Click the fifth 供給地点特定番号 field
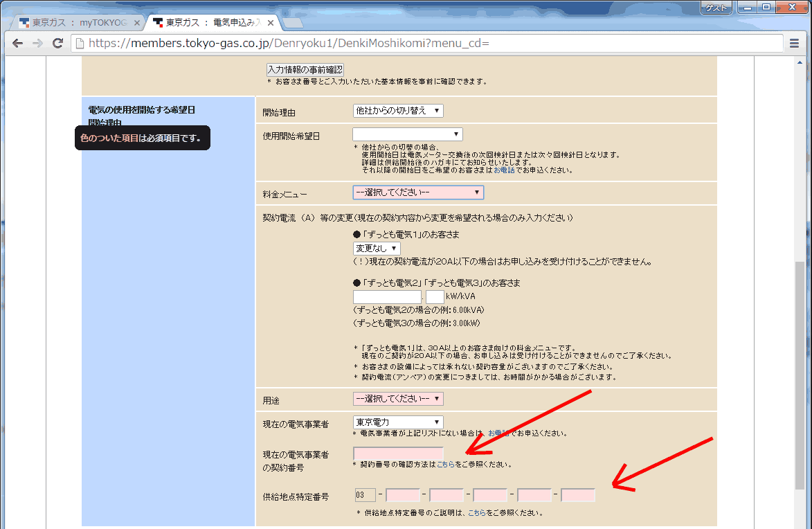Image resolution: width=812 pixels, height=529 pixels. click(534, 495)
